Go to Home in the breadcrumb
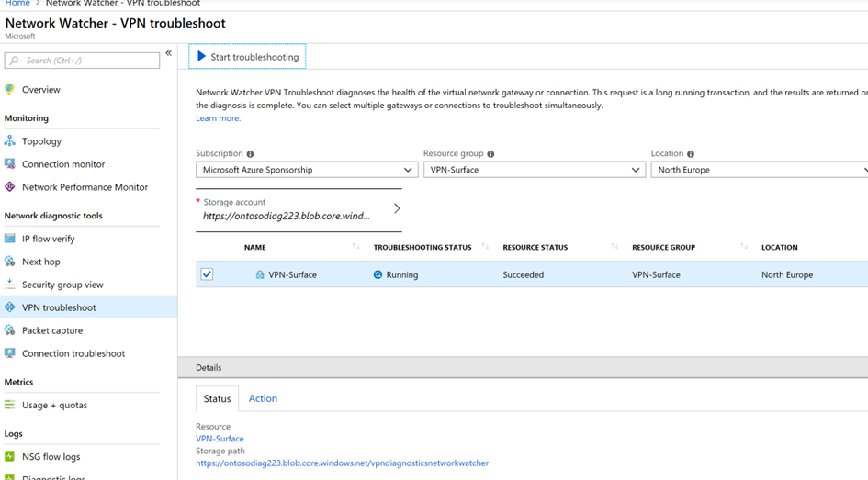 pos(17,4)
